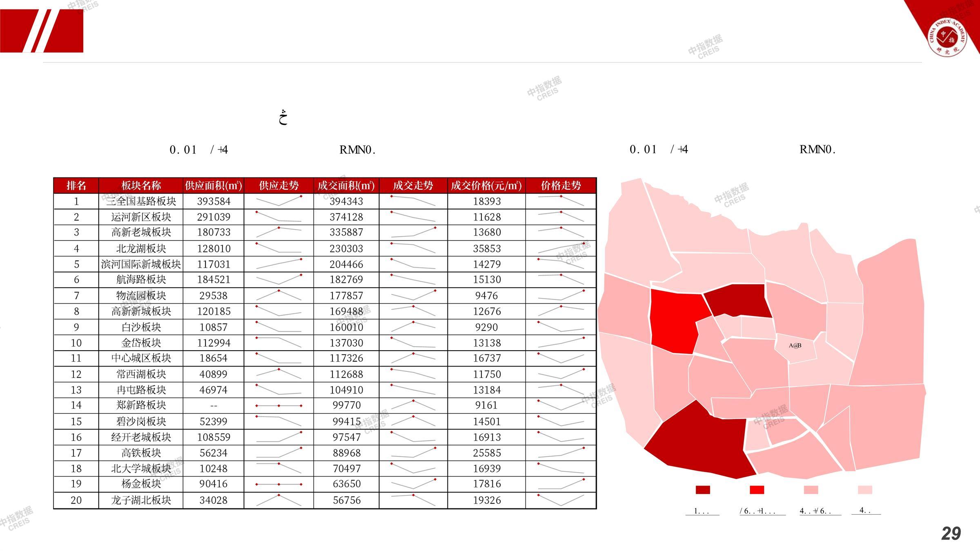Click the flat supply sparkline for 郑新路板块

(x=279, y=405)
